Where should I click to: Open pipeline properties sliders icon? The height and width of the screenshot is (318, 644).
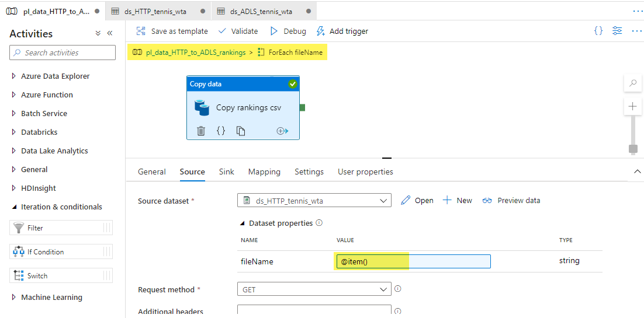[617, 31]
